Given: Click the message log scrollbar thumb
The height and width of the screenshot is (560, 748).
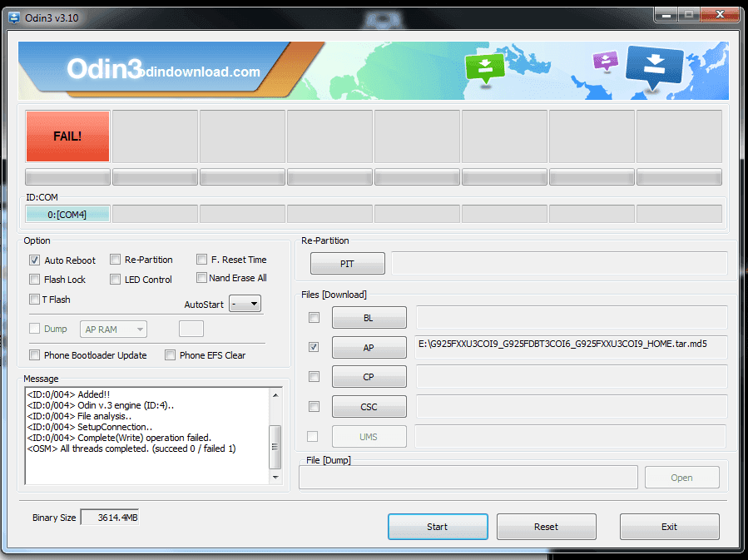Looking at the screenshot, I should tap(275, 447).
